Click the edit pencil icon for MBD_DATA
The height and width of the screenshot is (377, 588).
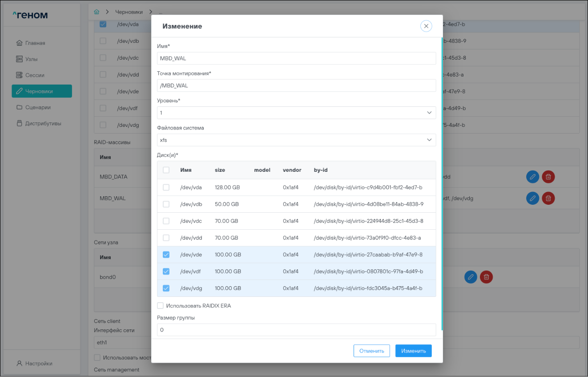point(532,177)
